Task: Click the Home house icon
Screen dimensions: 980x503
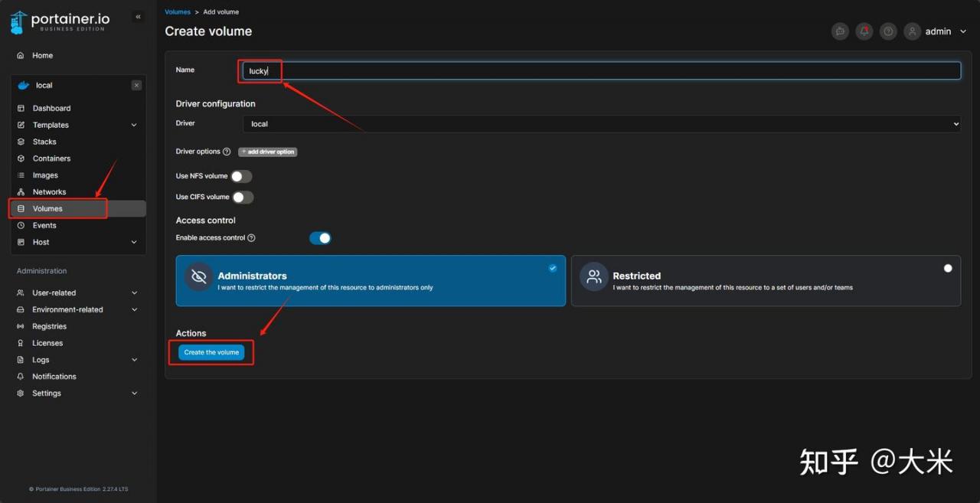Action: click(21, 56)
